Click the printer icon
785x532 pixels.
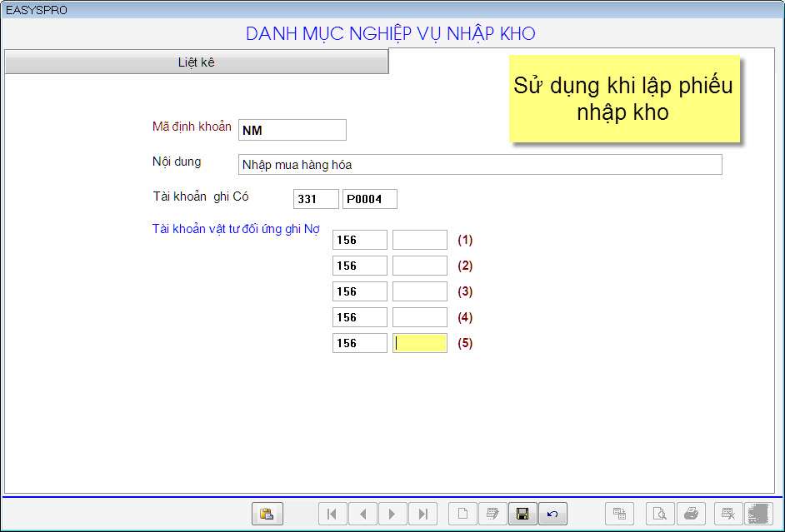pyautogui.click(x=691, y=514)
